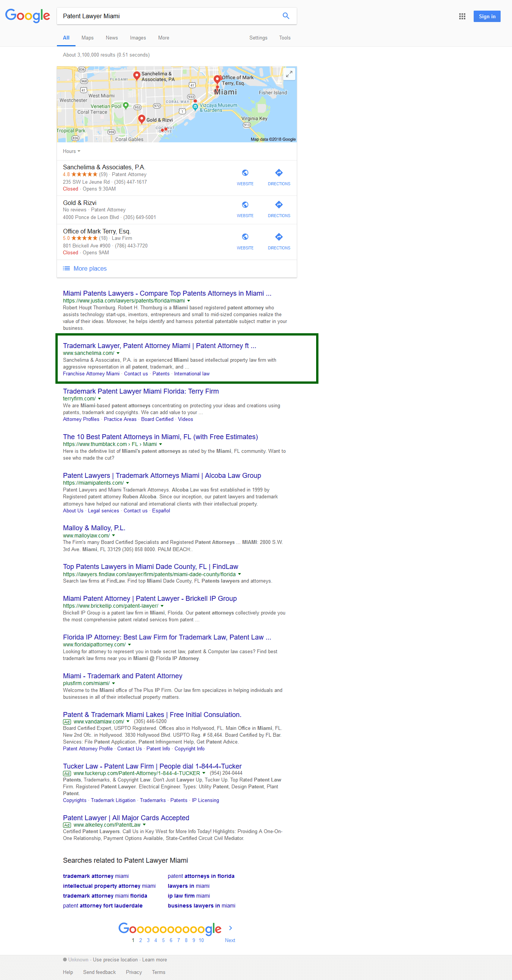Viewport: 512px width, 980px height.
Task: Expand the map with the fullscreen icon
Action: pyautogui.click(x=289, y=74)
